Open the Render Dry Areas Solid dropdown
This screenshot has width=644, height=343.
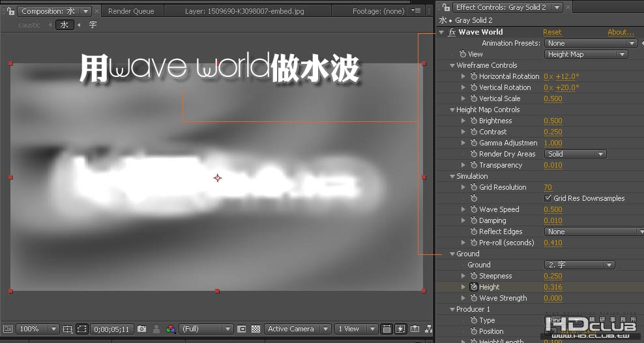[x=575, y=154]
